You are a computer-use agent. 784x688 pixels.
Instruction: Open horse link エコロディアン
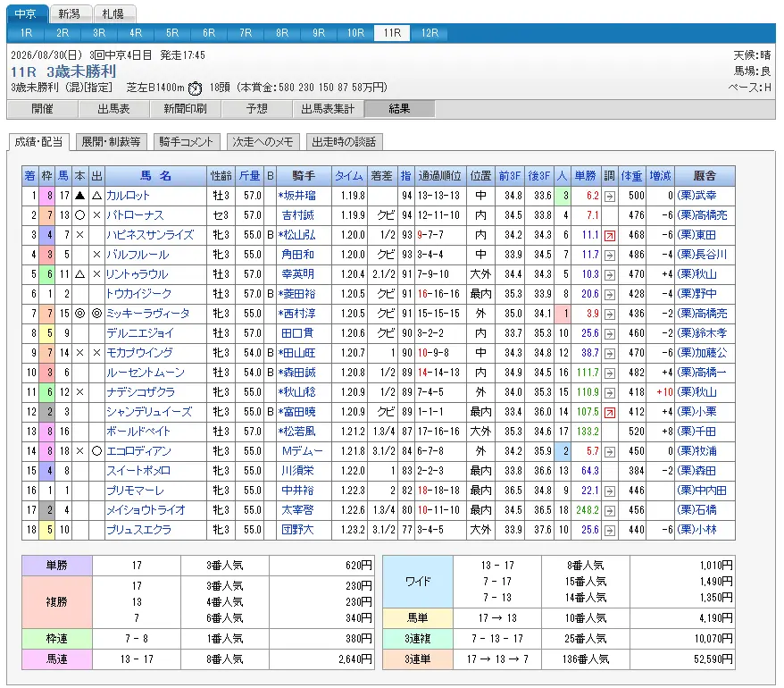(138, 451)
